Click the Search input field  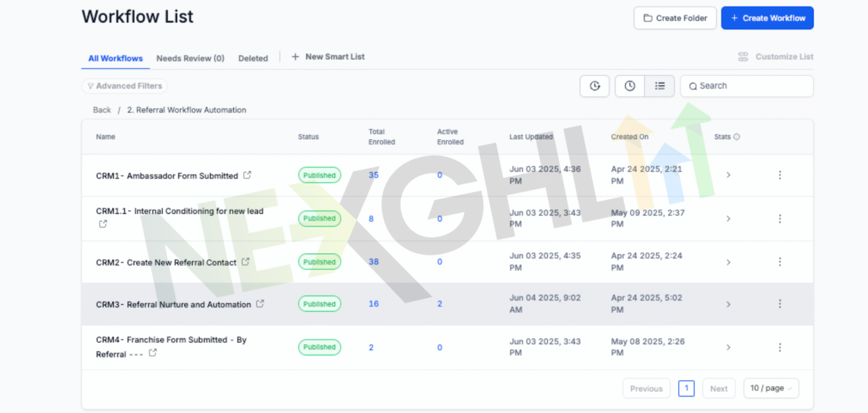(x=752, y=86)
